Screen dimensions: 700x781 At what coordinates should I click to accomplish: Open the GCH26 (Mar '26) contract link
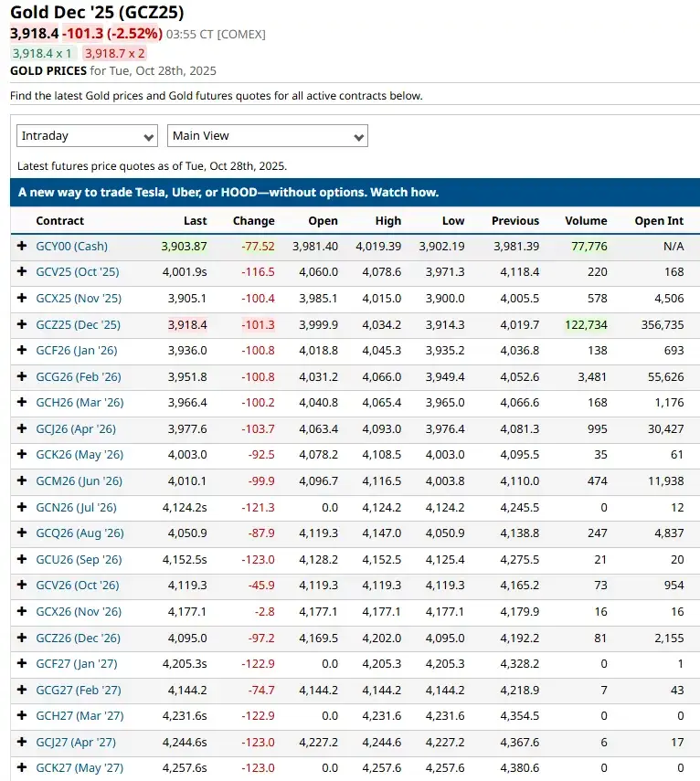pyautogui.click(x=80, y=402)
